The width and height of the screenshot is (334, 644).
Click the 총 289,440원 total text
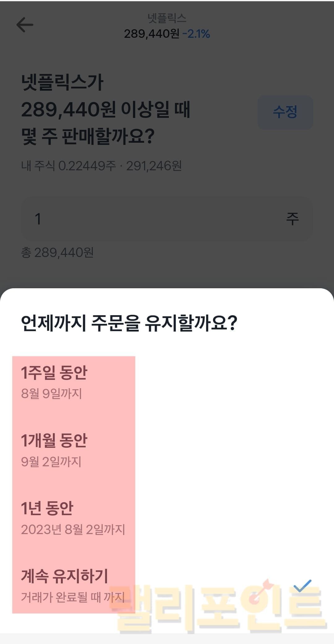click(x=58, y=253)
